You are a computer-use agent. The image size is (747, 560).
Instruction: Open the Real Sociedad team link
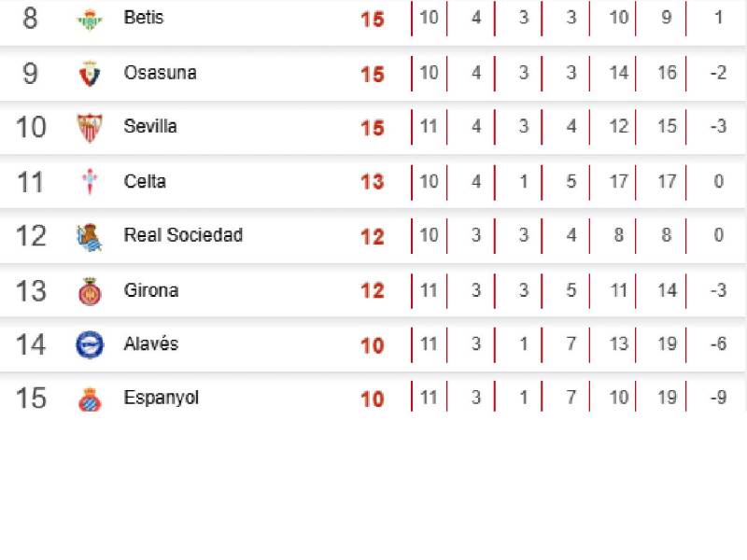(183, 235)
